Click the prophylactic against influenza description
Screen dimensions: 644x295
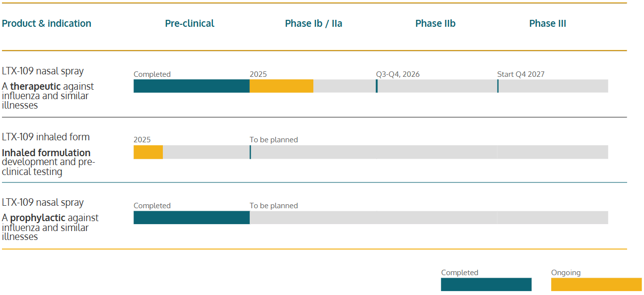[x=50, y=227]
